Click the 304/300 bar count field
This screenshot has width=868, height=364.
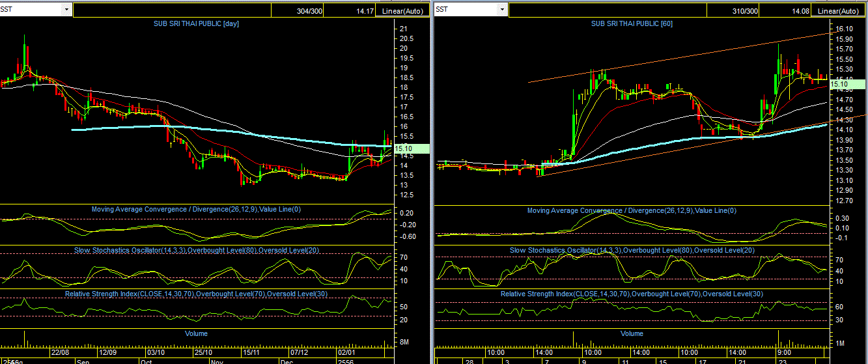coord(297,10)
